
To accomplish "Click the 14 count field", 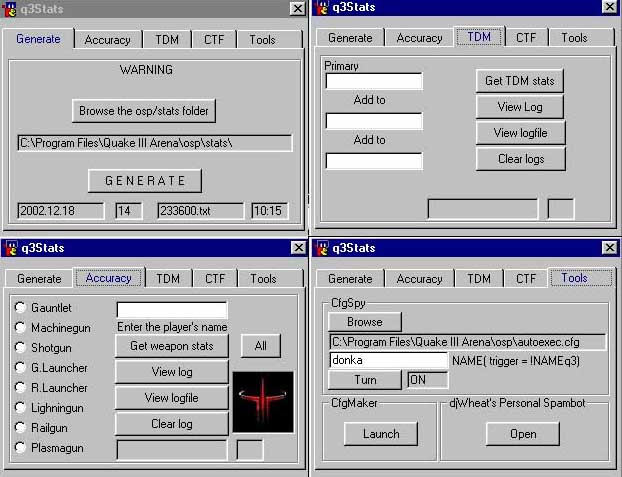I will pos(129,211).
